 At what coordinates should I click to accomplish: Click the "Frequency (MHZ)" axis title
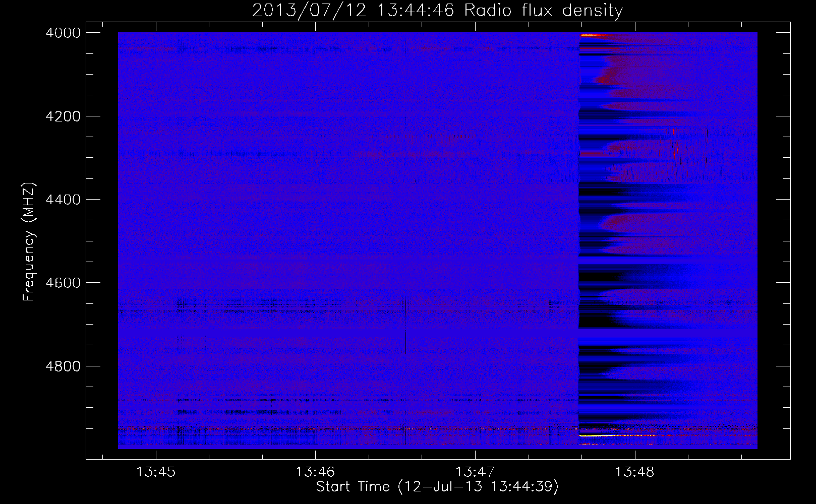(29, 242)
